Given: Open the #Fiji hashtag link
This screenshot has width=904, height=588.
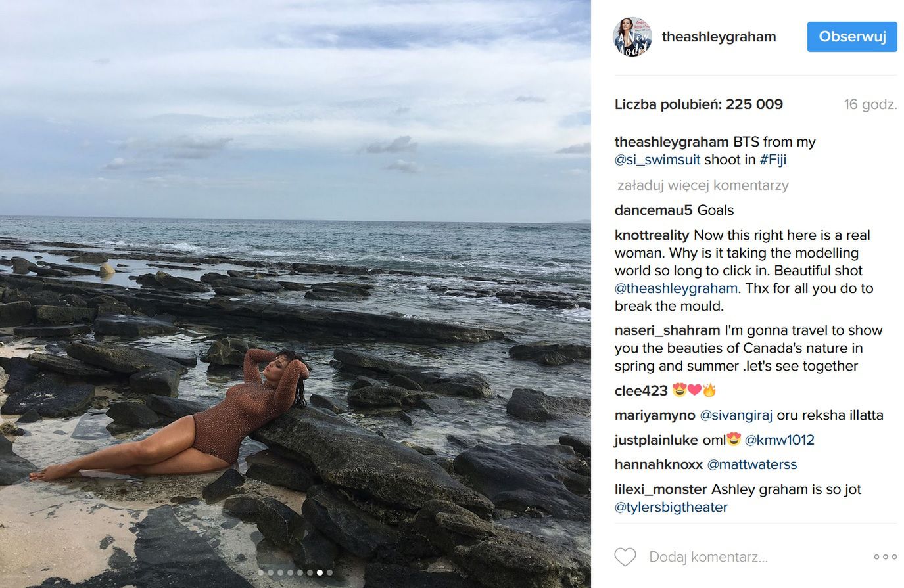Looking at the screenshot, I should (773, 160).
